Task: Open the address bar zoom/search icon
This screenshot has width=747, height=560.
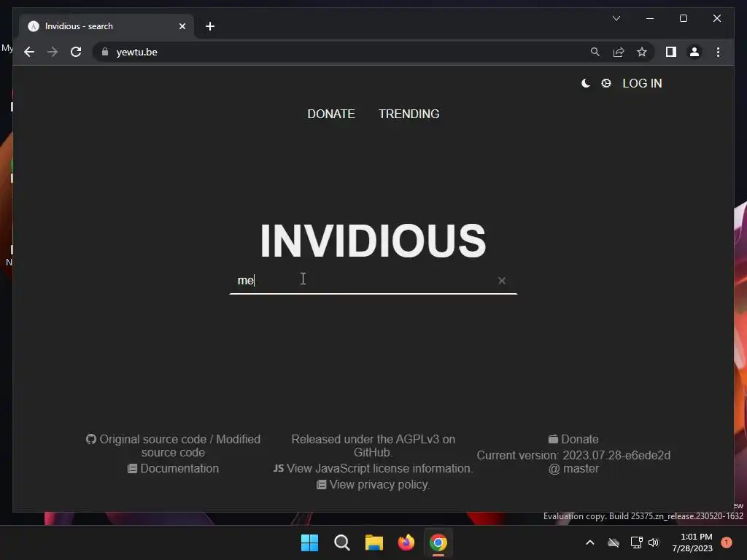Action: pos(595,52)
